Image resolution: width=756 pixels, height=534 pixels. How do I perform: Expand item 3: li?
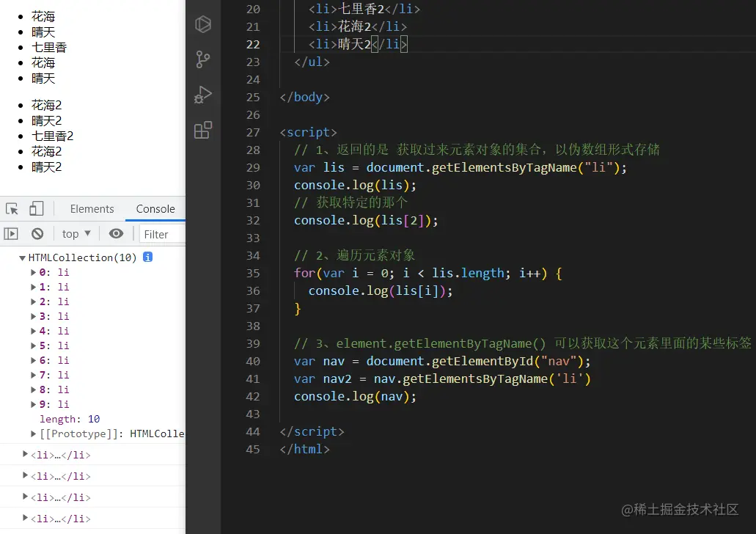pyautogui.click(x=33, y=316)
